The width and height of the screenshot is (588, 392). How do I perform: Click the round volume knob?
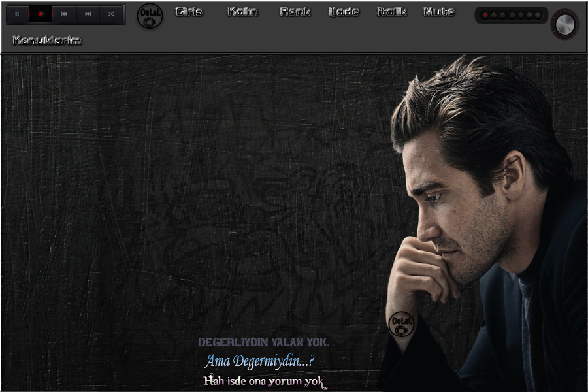point(564,24)
